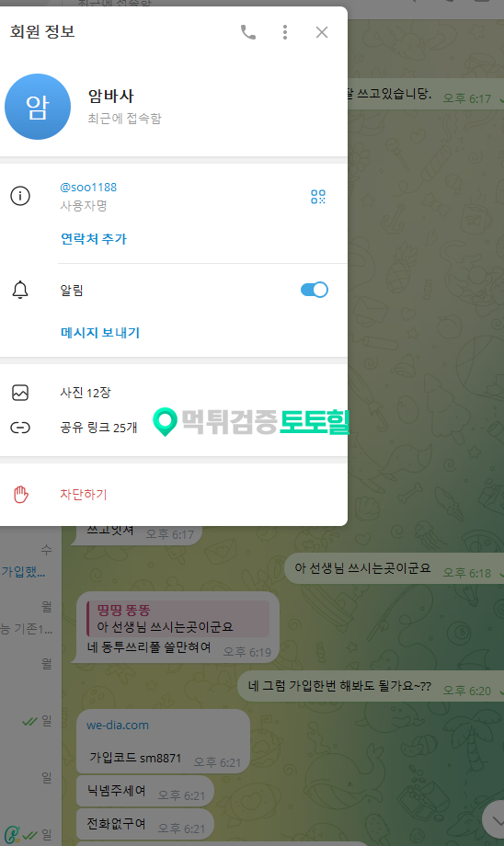
Task: Click the shared link chain icon
Action: click(20, 428)
